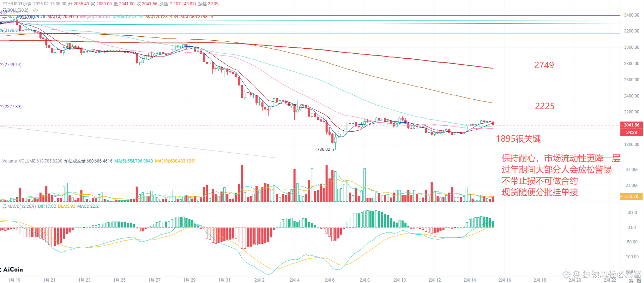Viewport: 644px width, 283px height.
Task: Click the 24:28 candle countdown tag
Action: (x=632, y=132)
